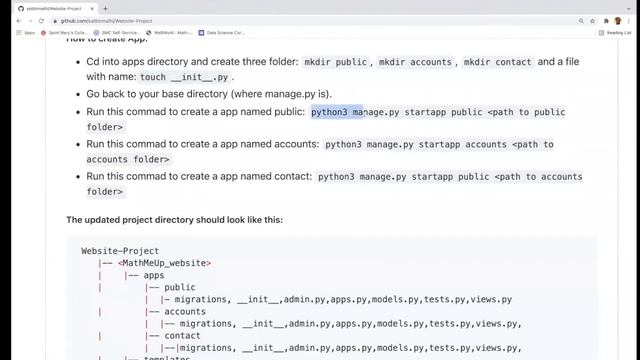The image size is (640, 360).
Task: Reload the page with the refresh icon
Action: point(41,21)
